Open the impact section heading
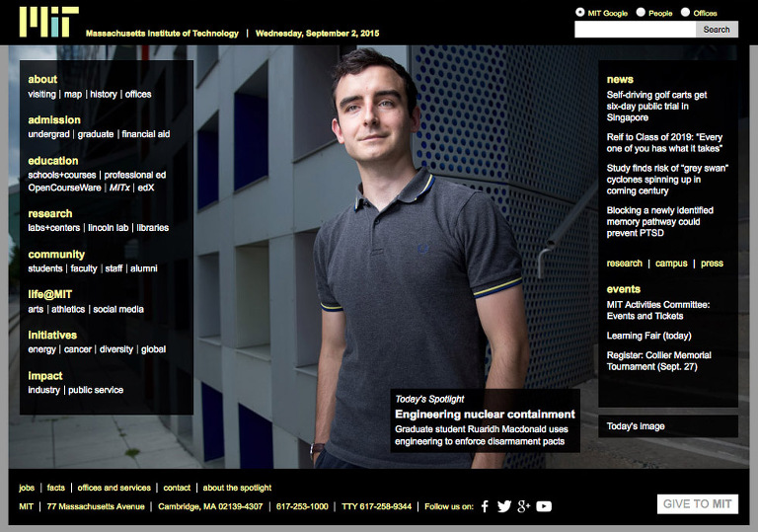 [45, 376]
